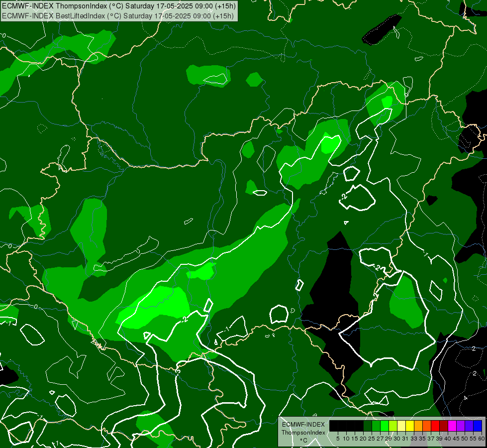Click the -3 contour label on map
The width and height of the screenshot is (487, 448).
click(178, 371)
